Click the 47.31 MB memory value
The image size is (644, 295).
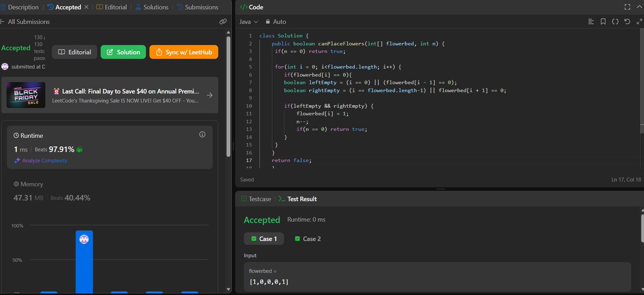click(x=28, y=198)
